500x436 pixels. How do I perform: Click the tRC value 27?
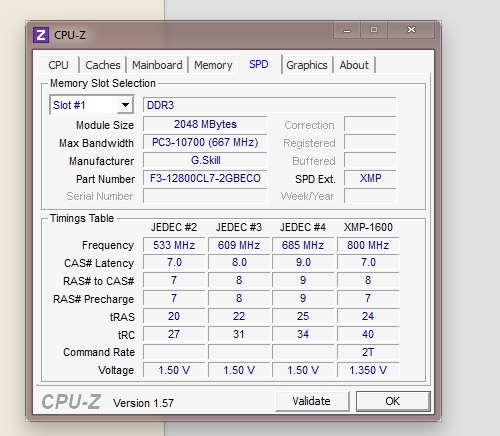174,334
